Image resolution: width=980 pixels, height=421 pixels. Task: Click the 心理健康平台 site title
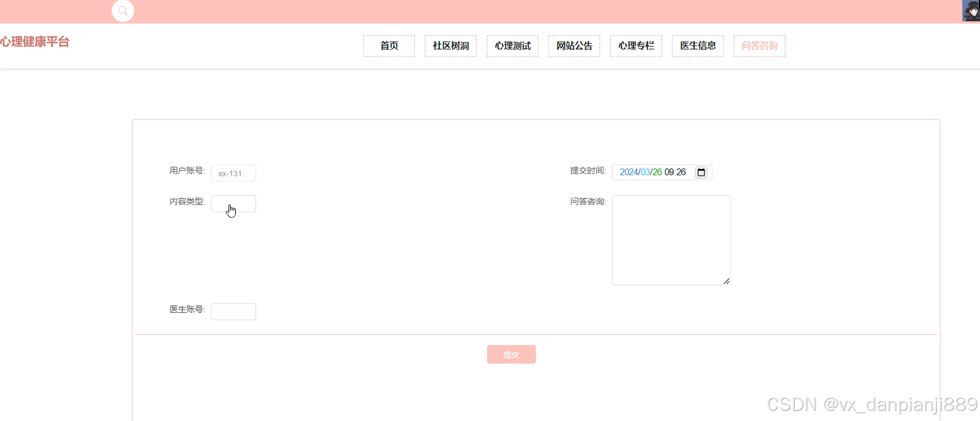[35, 42]
